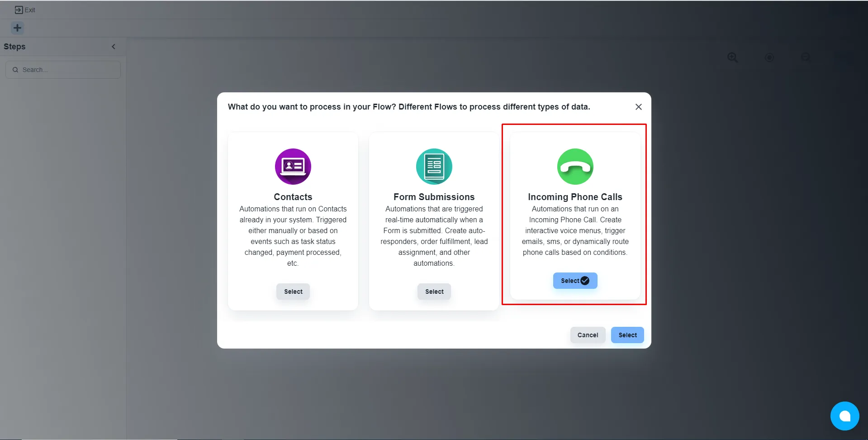The height and width of the screenshot is (440, 868).
Task: Click the center view target icon
Action: point(769,57)
